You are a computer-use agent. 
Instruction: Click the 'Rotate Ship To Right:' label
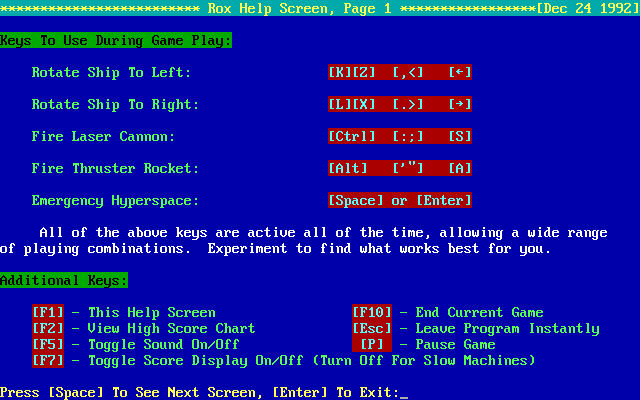click(x=116, y=104)
